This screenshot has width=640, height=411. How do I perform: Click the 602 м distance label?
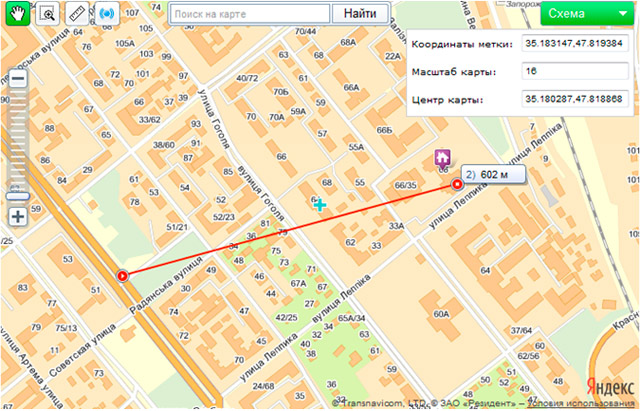[493, 175]
